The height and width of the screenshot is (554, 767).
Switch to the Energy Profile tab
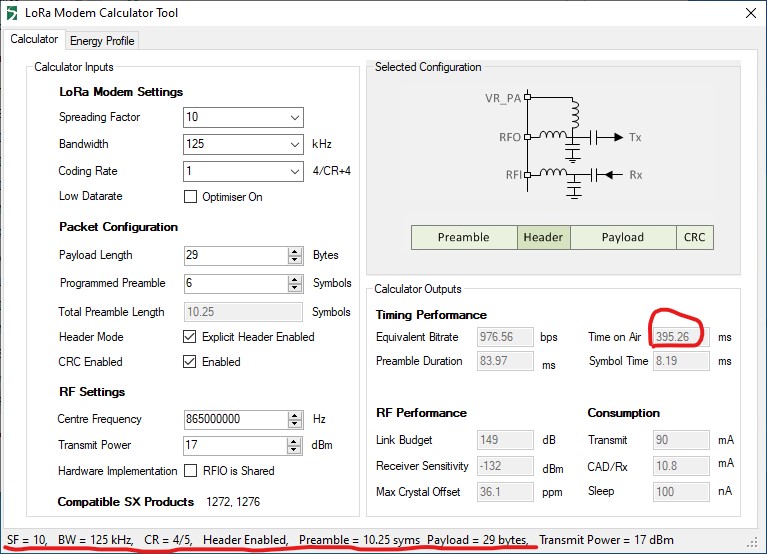(102, 41)
